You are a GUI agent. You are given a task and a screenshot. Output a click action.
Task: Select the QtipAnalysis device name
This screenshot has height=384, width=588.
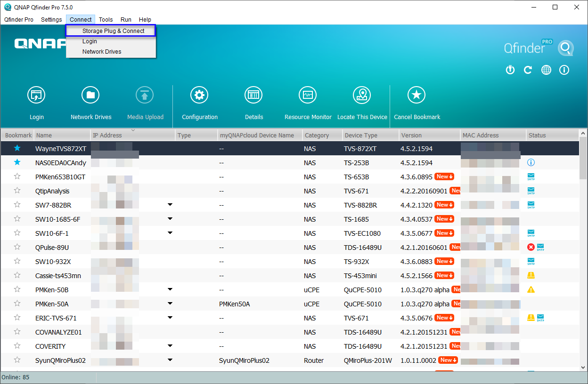(52, 191)
